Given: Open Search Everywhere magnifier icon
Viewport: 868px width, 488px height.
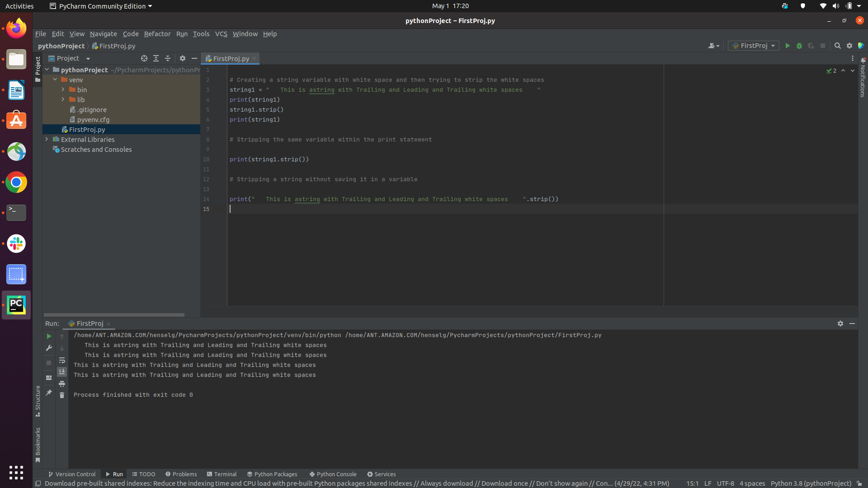Looking at the screenshot, I should 837,46.
